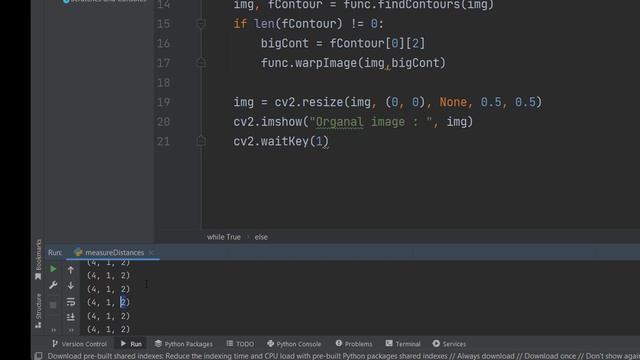The image size is (640, 360).
Task: Expand more actions under Stop button
Action: click(x=53, y=330)
